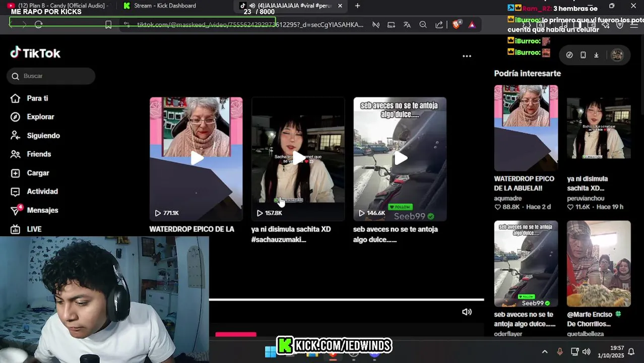The height and width of the screenshot is (363, 644).
Task: Click the zoom magnifier icon in address bar
Action: [x=423, y=24]
